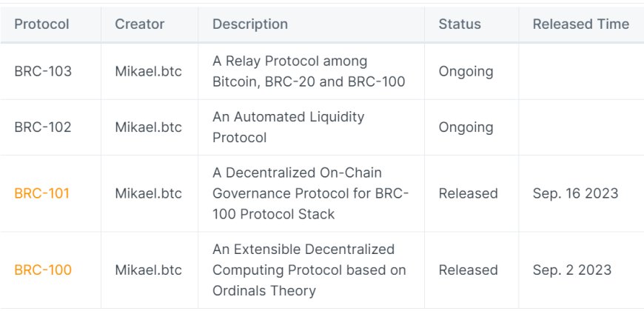Screen dimensions: 644x311
Task: Open the BRC-101 protocol link
Action: pyautogui.click(x=42, y=193)
